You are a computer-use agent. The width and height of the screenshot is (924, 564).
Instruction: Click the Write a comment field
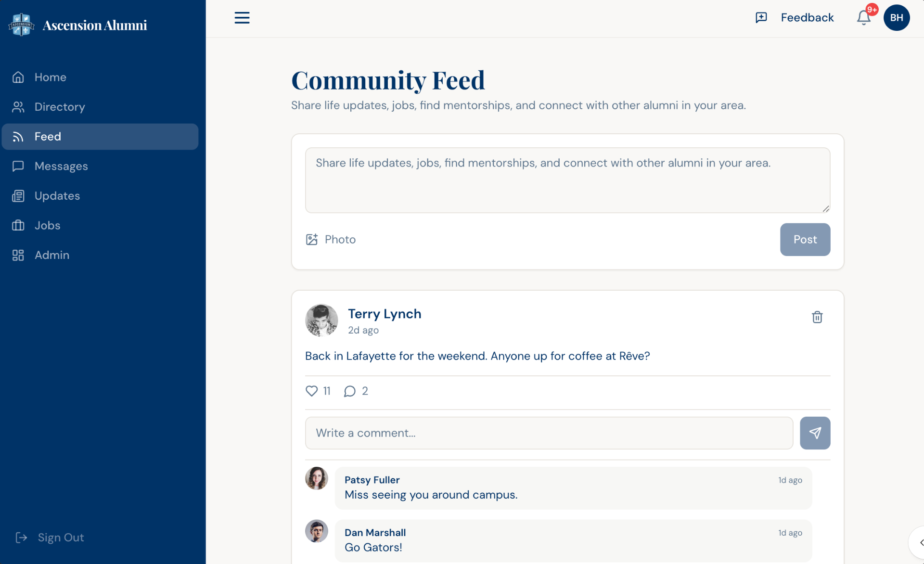click(x=549, y=433)
